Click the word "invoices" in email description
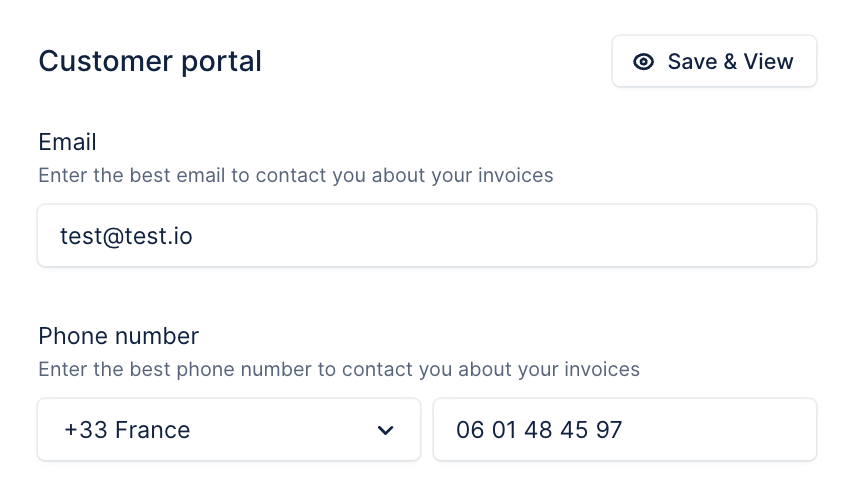Screen dimensions: 858x502 click(x=515, y=176)
